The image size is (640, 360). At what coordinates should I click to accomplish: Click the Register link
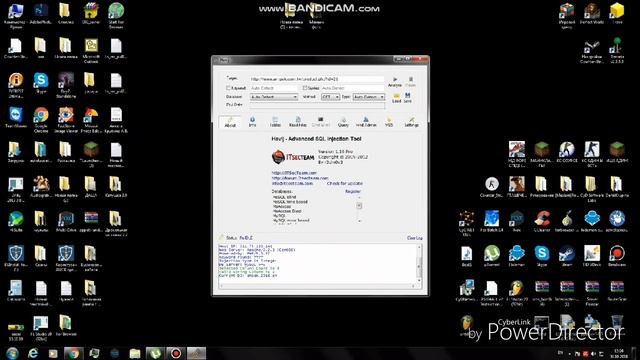point(353,191)
